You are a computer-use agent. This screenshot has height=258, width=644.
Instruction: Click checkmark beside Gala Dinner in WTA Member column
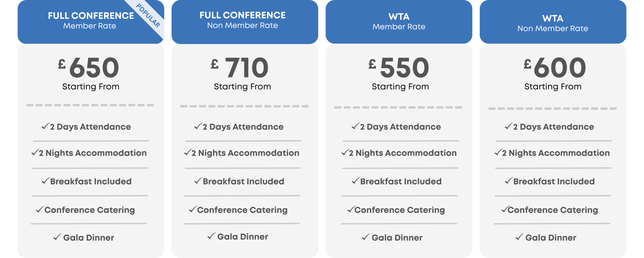click(366, 237)
